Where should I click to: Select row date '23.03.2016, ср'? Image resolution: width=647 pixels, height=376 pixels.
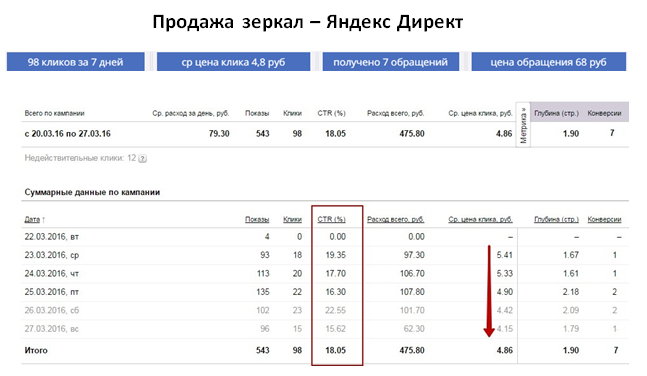click(x=52, y=255)
